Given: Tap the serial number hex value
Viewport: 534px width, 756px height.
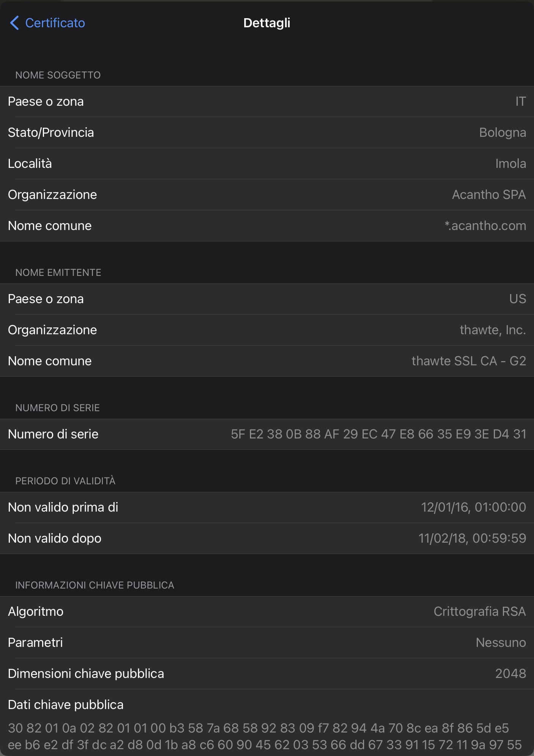Looking at the screenshot, I should click(379, 434).
